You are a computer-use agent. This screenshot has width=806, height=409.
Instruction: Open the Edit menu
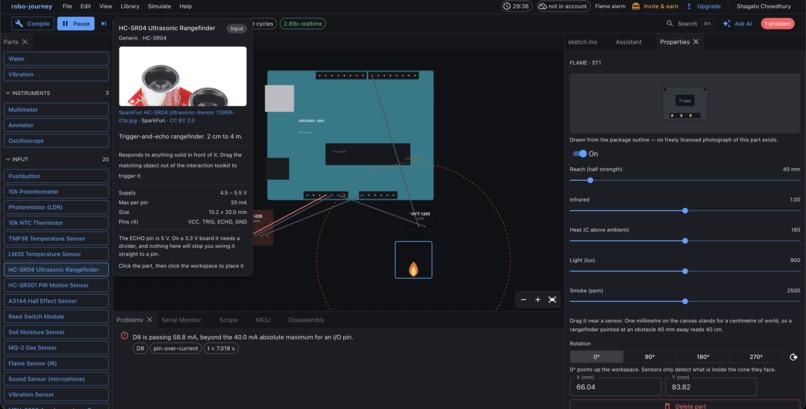85,6
